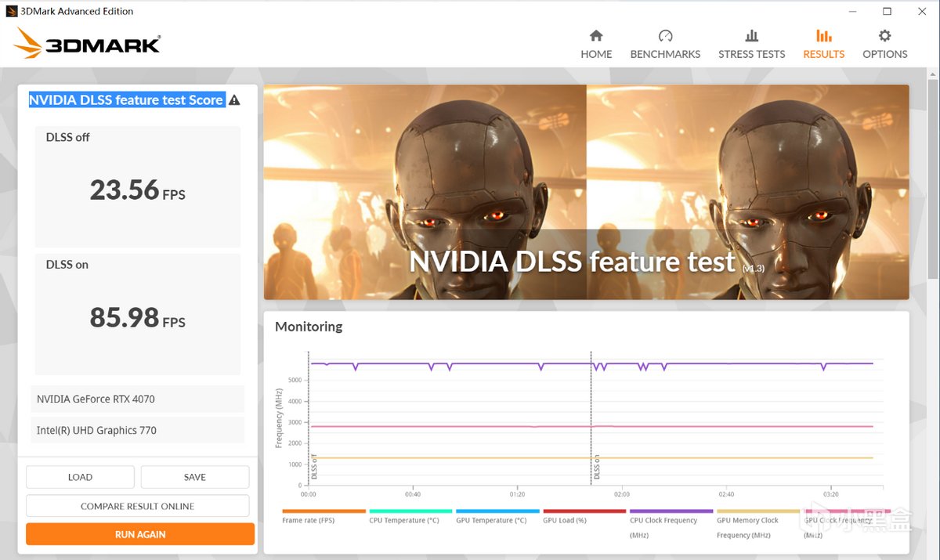Open STRESS TESTS bar-chart icon

click(x=751, y=36)
